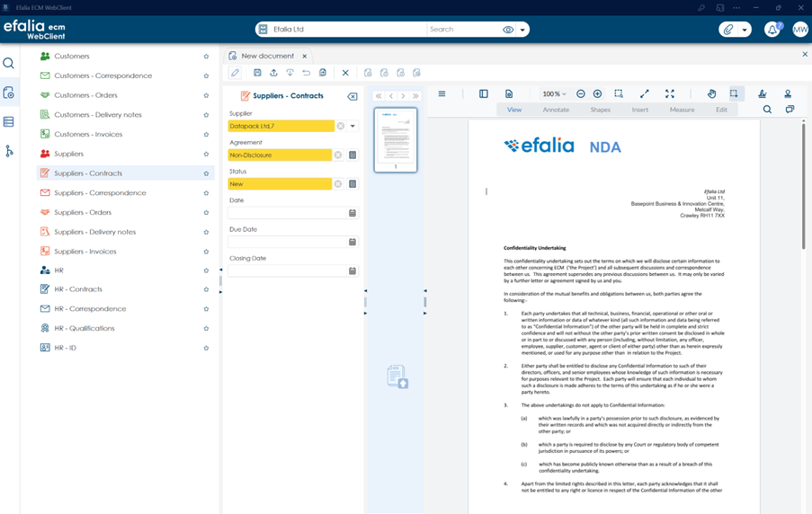Clear the Supplier field value

tap(340, 126)
